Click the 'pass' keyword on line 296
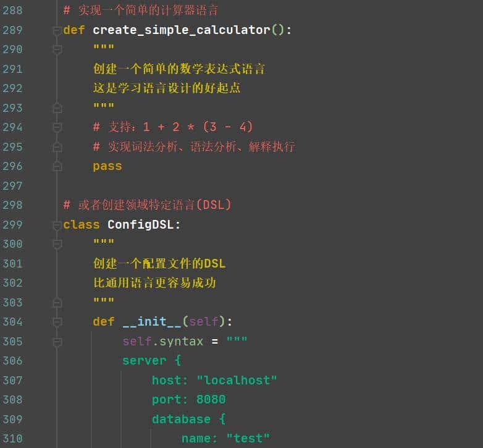Image resolution: width=483 pixels, height=448 pixels. click(107, 166)
